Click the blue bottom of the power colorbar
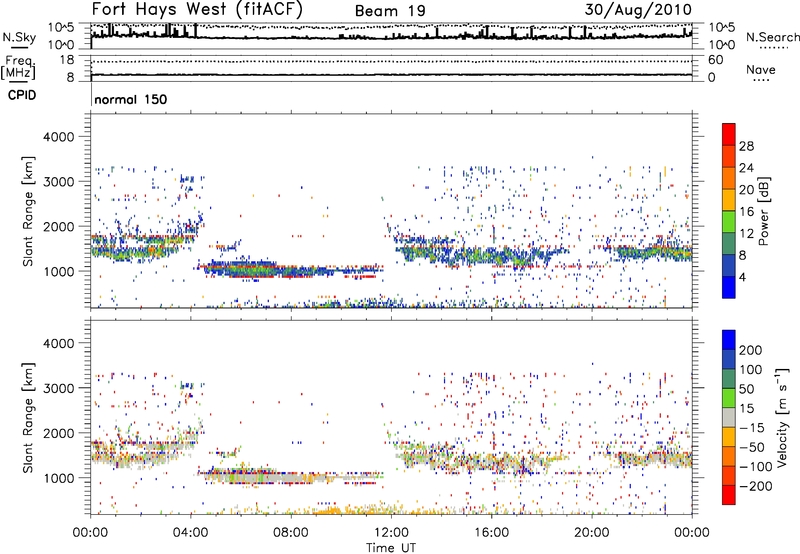800x554 pixels. tap(729, 287)
